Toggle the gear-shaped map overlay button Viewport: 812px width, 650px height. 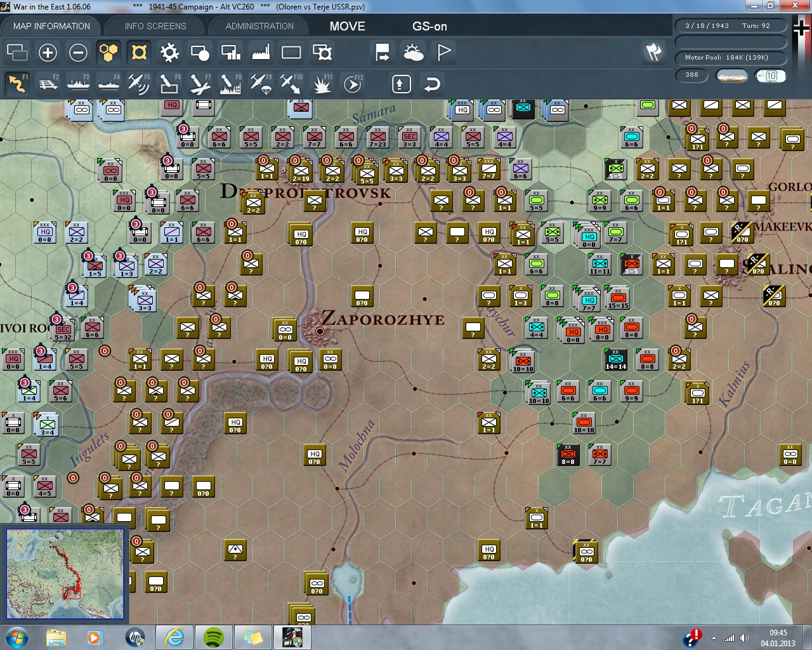[169, 53]
